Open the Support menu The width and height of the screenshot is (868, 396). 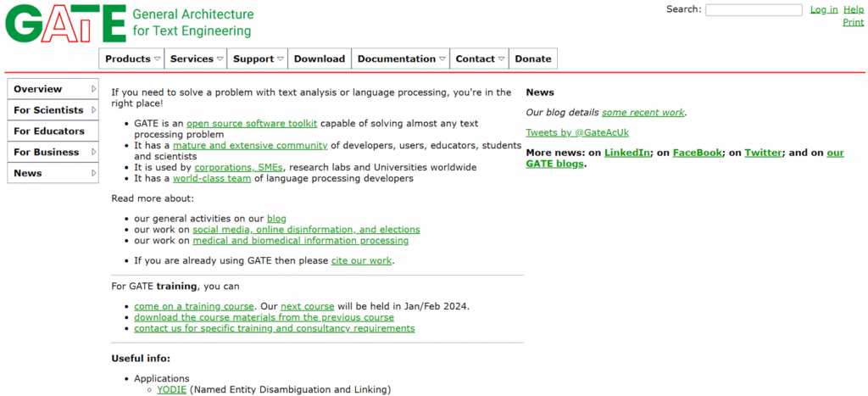(258, 59)
